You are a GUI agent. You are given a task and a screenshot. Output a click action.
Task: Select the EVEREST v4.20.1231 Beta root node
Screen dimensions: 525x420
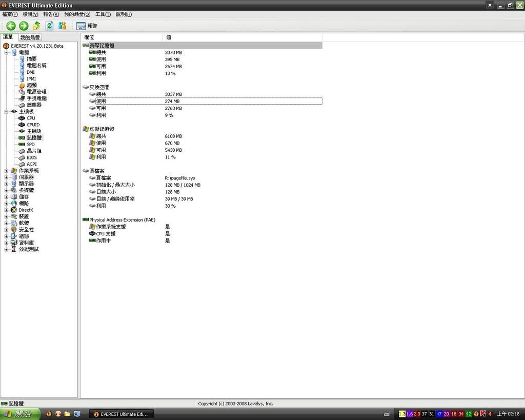point(37,46)
